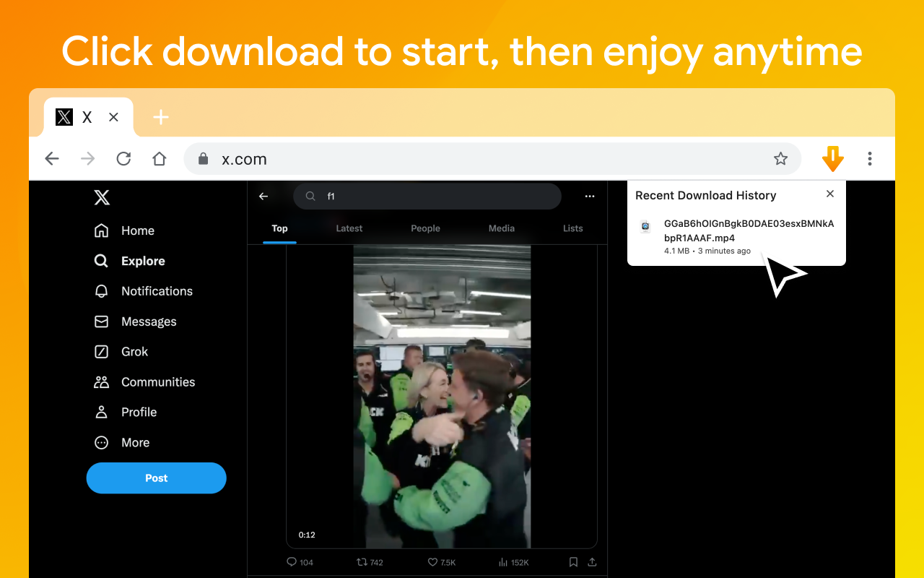This screenshot has height=578, width=924.
Task: Open a new browser tab
Action: (x=160, y=116)
